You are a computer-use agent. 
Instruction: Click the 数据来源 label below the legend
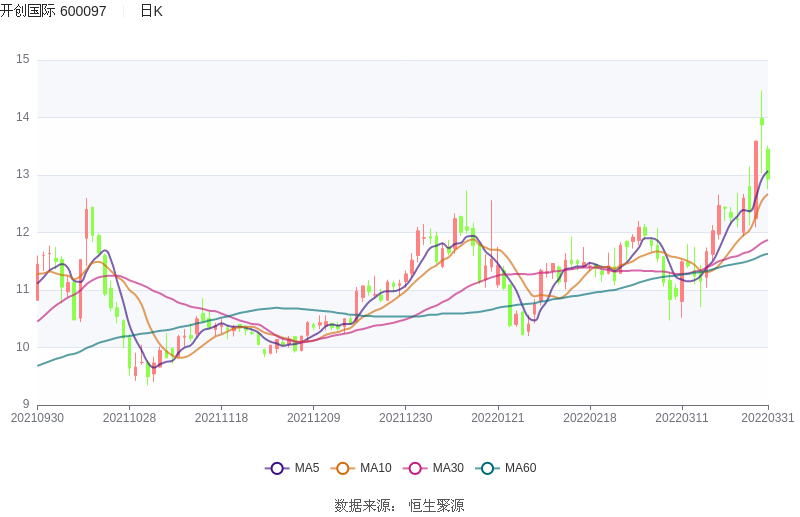click(364, 505)
